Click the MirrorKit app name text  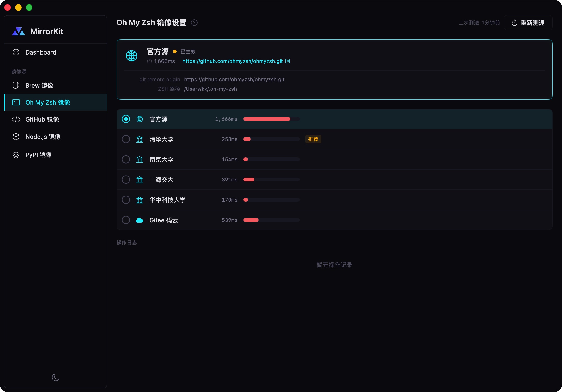(x=47, y=31)
